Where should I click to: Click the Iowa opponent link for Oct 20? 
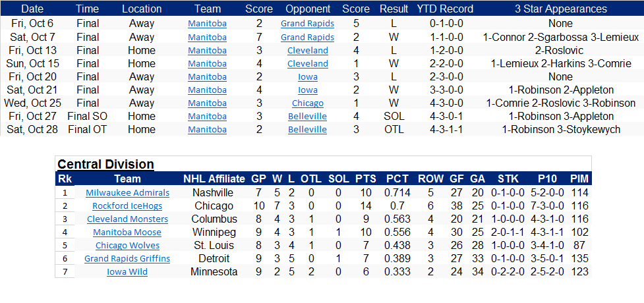click(307, 77)
